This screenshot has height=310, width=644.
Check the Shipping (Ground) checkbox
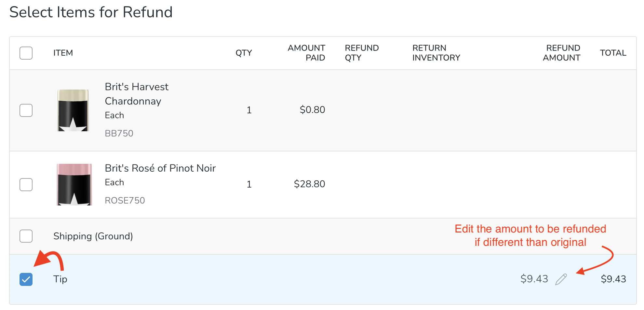click(26, 236)
